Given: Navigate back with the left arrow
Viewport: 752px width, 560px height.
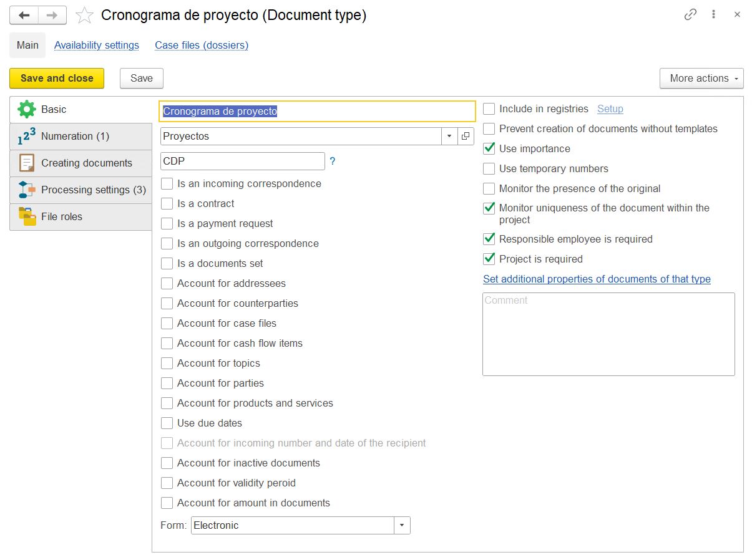Looking at the screenshot, I should tap(23, 15).
